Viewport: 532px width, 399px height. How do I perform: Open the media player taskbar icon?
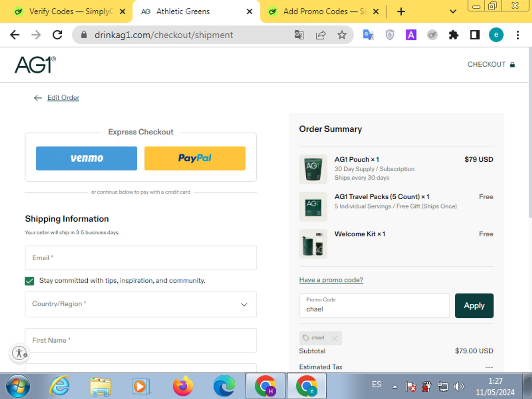tap(141, 386)
